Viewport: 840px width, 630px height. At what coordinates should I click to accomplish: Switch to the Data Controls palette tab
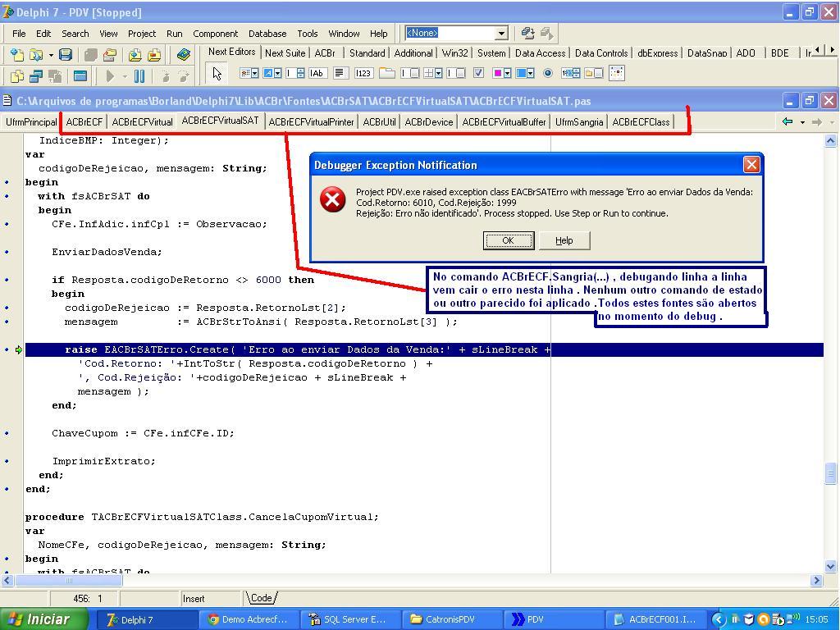[601, 53]
